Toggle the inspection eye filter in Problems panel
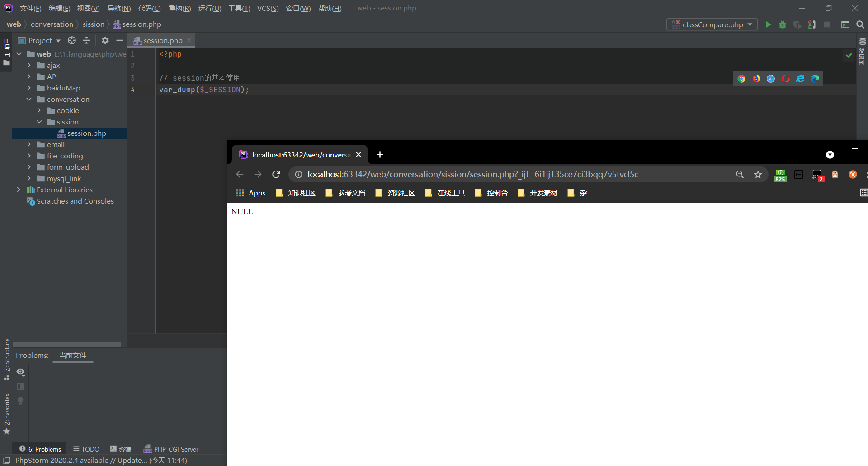868x466 pixels. 20,372
